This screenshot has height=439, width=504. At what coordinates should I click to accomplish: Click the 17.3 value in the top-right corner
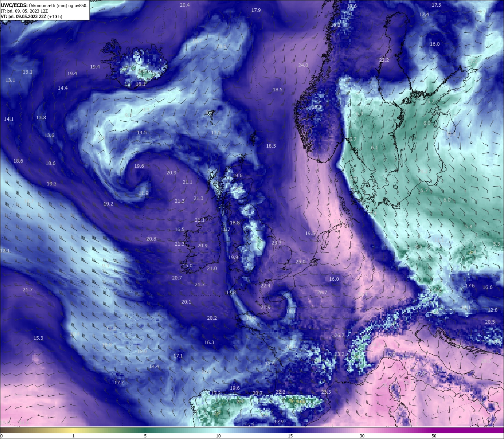click(x=436, y=5)
